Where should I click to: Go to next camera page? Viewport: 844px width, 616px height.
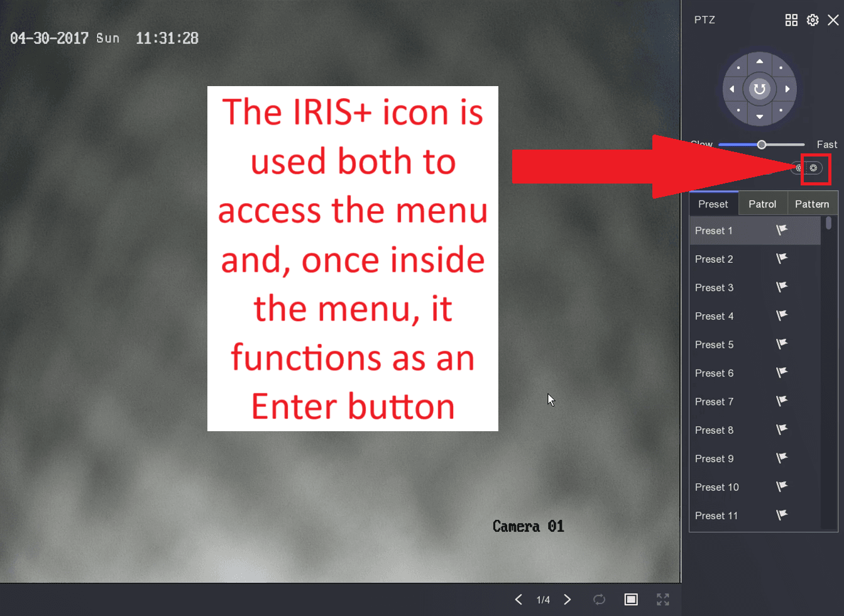click(567, 600)
